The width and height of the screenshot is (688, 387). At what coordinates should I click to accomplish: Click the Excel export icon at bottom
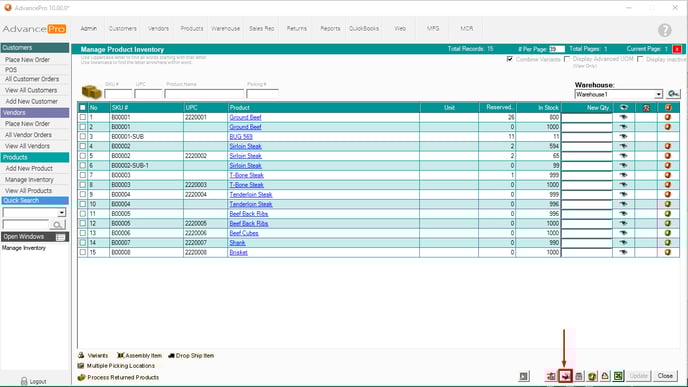(618, 376)
